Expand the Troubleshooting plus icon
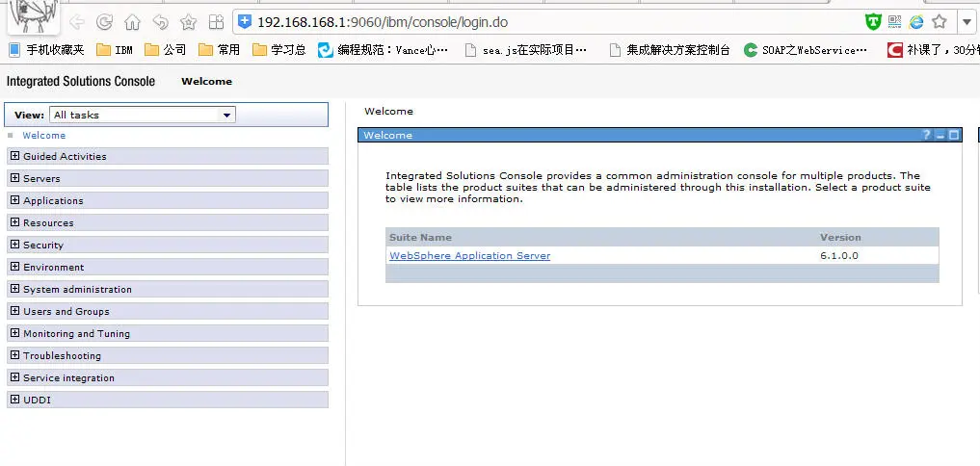This screenshot has width=980, height=466. coord(15,355)
